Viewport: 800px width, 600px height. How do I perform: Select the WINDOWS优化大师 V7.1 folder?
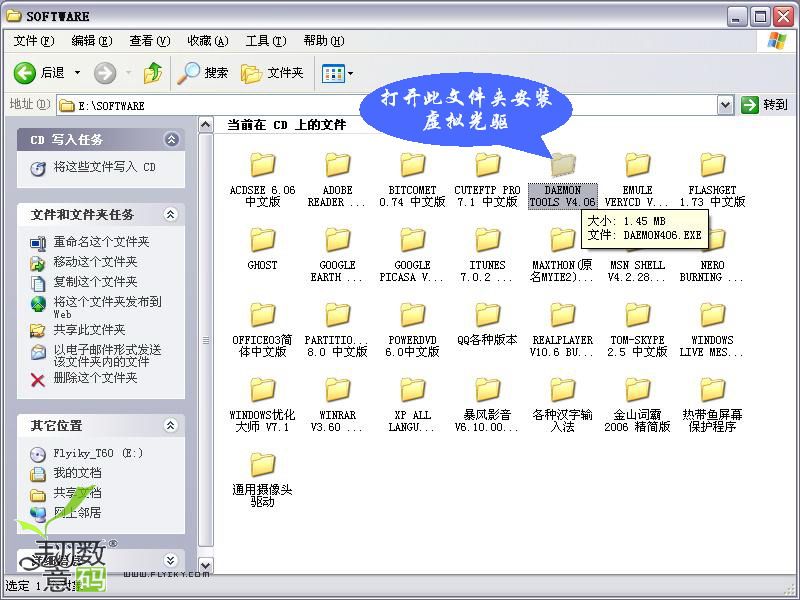click(263, 405)
